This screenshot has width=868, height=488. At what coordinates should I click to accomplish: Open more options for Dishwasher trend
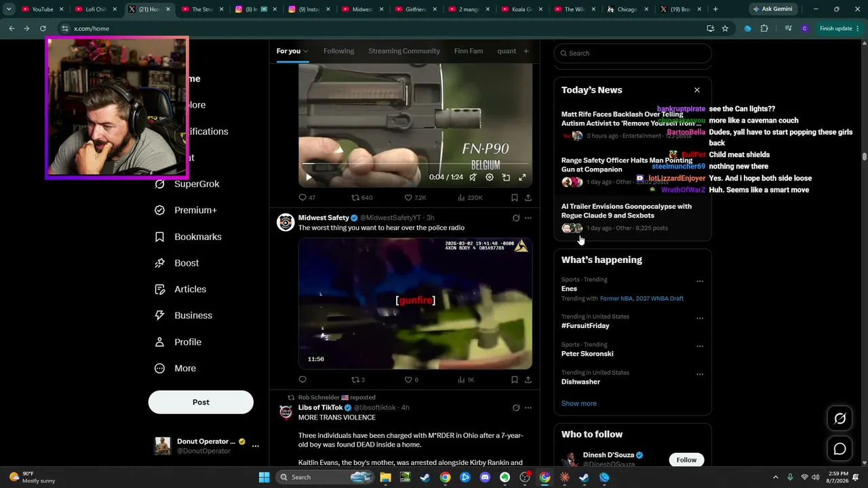click(x=700, y=374)
